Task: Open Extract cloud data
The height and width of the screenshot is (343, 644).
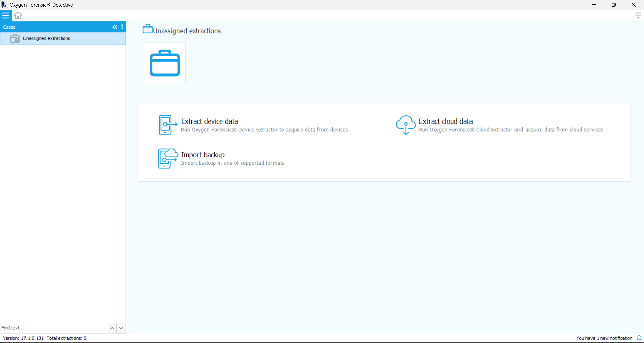Action: tap(446, 121)
